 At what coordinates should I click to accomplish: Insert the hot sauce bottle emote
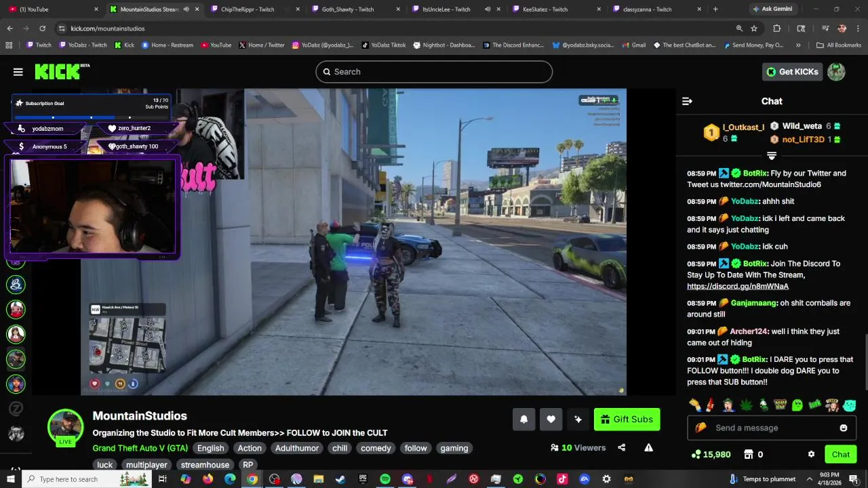(x=710, y=405)
